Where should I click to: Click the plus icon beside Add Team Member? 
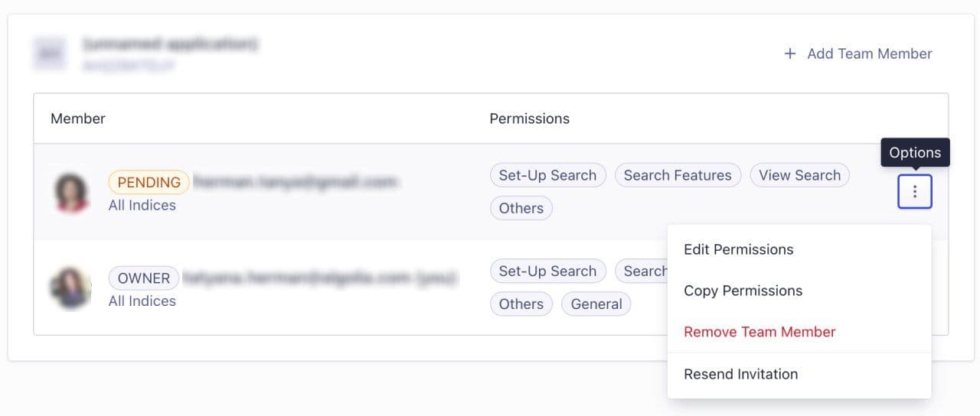789,54
